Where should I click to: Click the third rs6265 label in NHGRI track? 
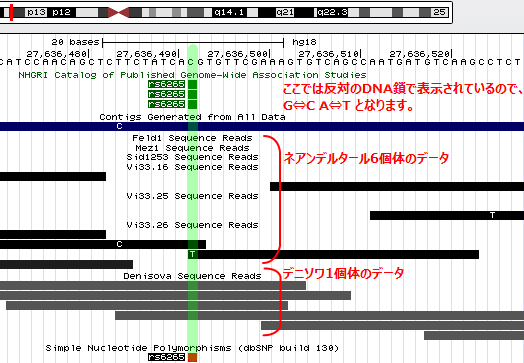coord(166,104)
